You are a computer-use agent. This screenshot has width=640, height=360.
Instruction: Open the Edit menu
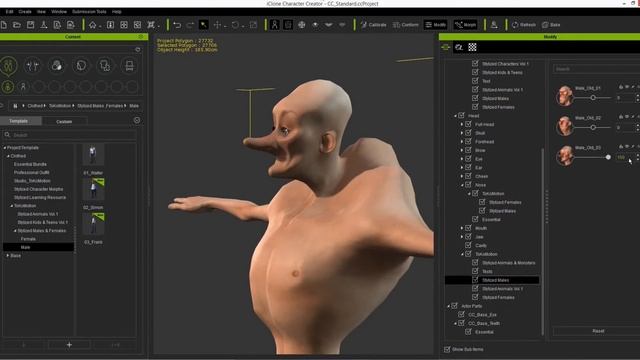pos(9,12)
